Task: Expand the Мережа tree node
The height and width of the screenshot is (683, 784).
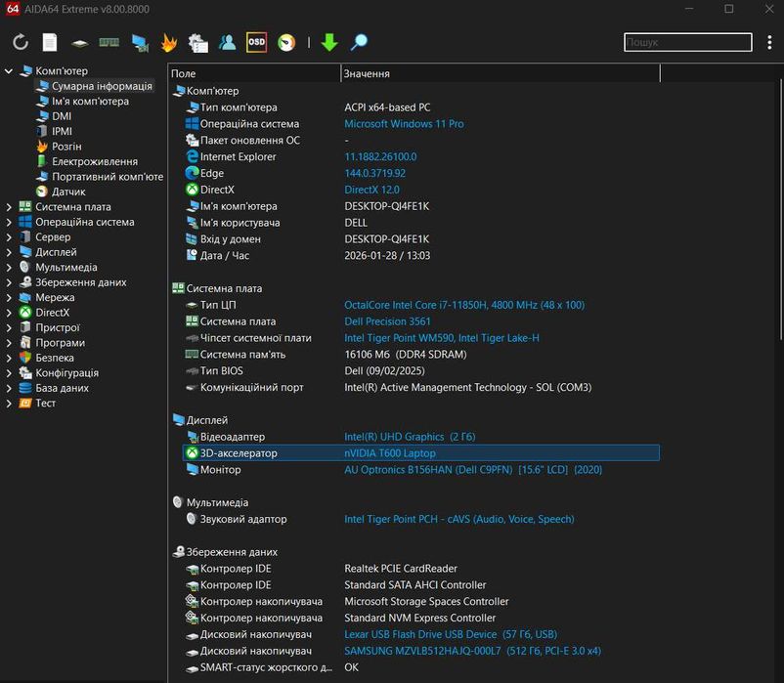Action: point(9,297)
